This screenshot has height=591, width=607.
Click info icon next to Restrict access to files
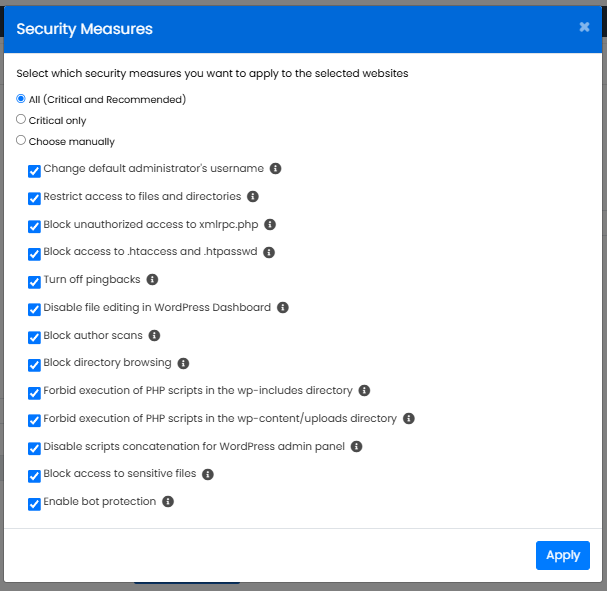pyautogui.click(x=253, y=197)
